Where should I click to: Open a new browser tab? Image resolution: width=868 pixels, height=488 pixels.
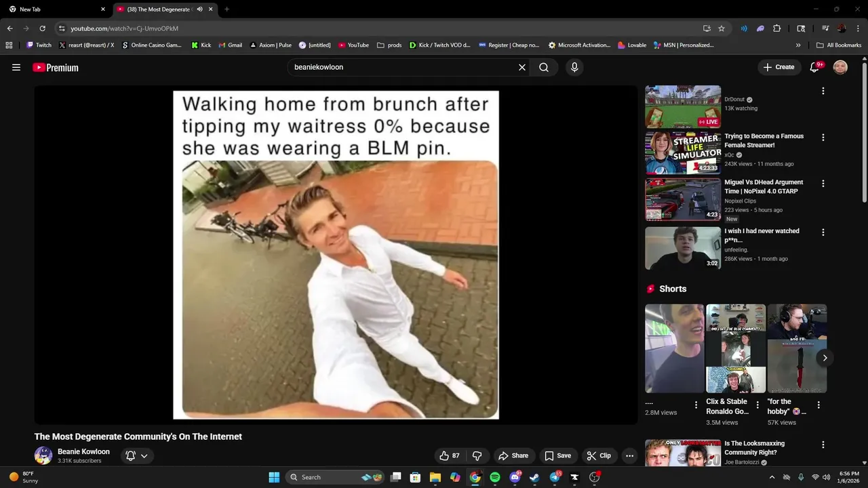tap(226, 9)
